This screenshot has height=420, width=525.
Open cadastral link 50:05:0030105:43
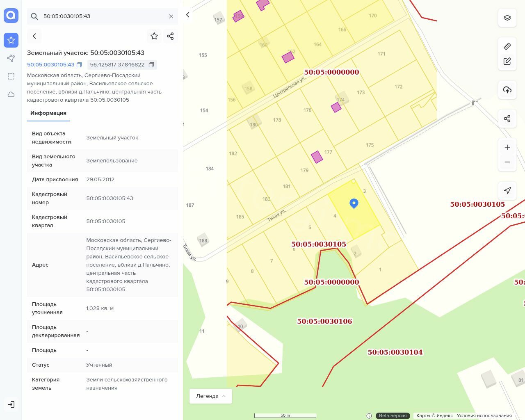pyautogui.click(x=51, y=65)
